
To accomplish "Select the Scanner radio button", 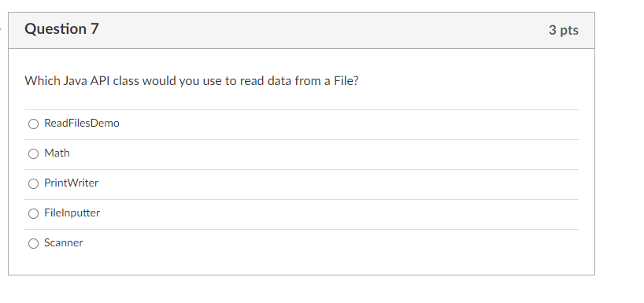I will tap(33, 243).
